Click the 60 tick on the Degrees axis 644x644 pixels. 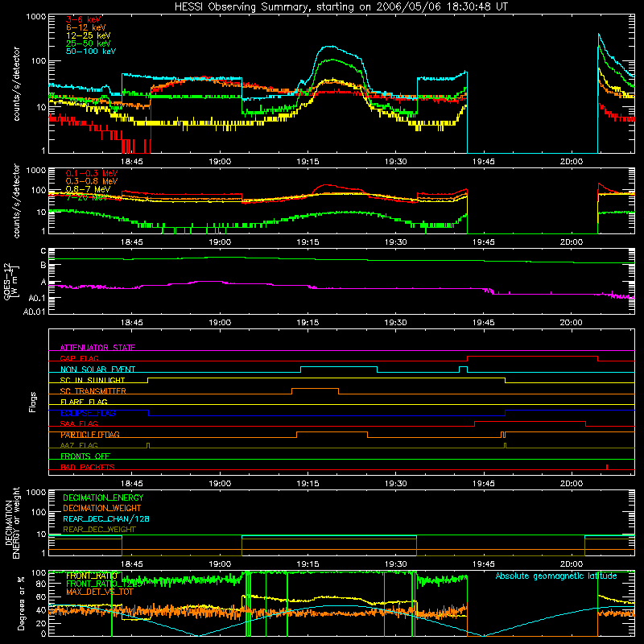tap(41, 597)
